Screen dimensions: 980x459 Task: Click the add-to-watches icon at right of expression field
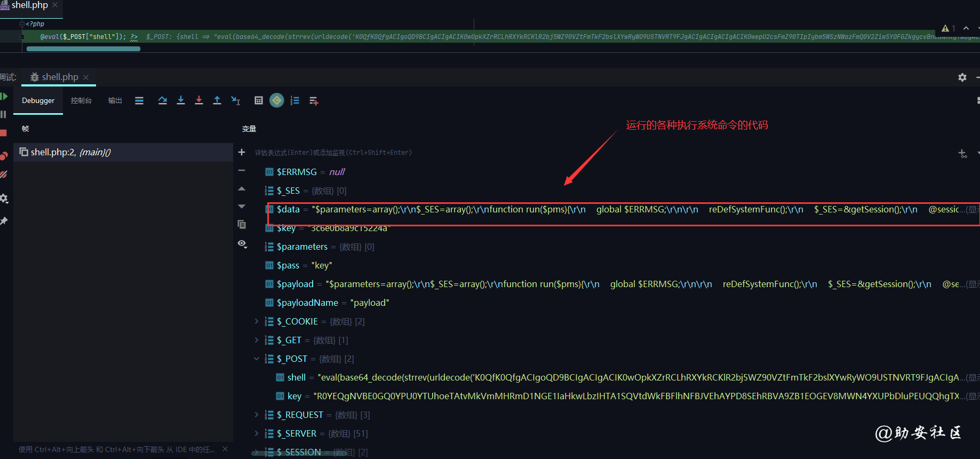tap(963, 153)
